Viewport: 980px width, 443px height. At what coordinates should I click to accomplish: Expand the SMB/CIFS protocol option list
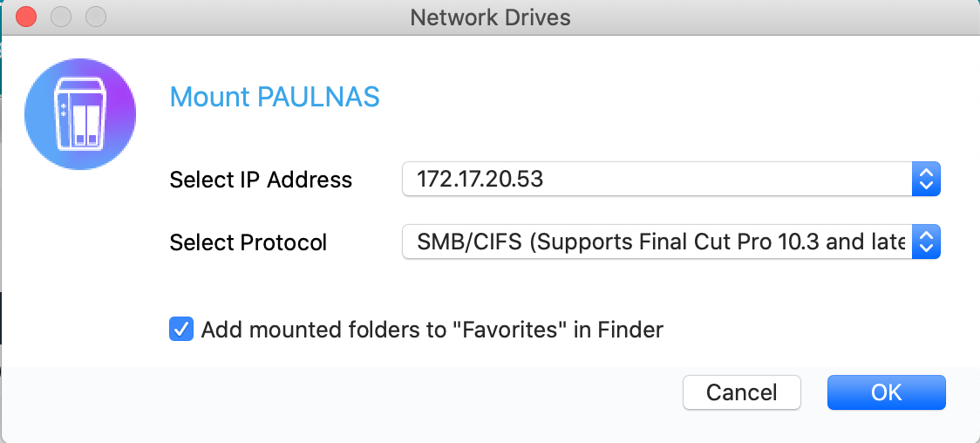[x=671, y=242]
